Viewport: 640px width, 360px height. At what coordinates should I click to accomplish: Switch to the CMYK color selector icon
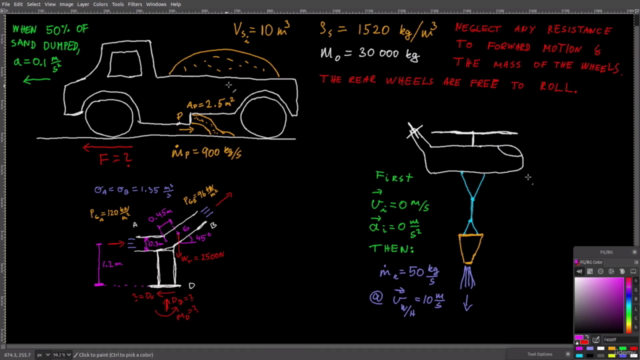click(590, 271)
